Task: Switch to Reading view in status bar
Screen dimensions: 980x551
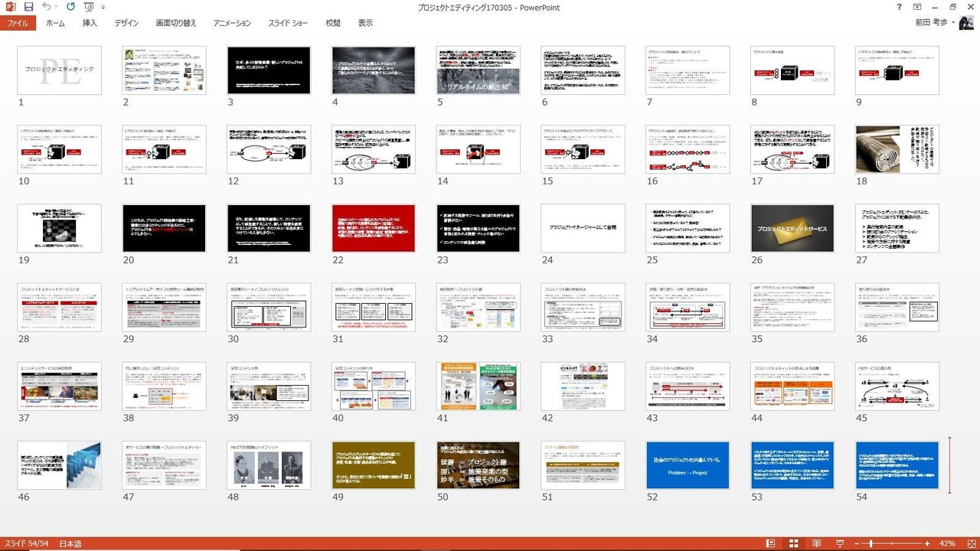Action: 817,543
